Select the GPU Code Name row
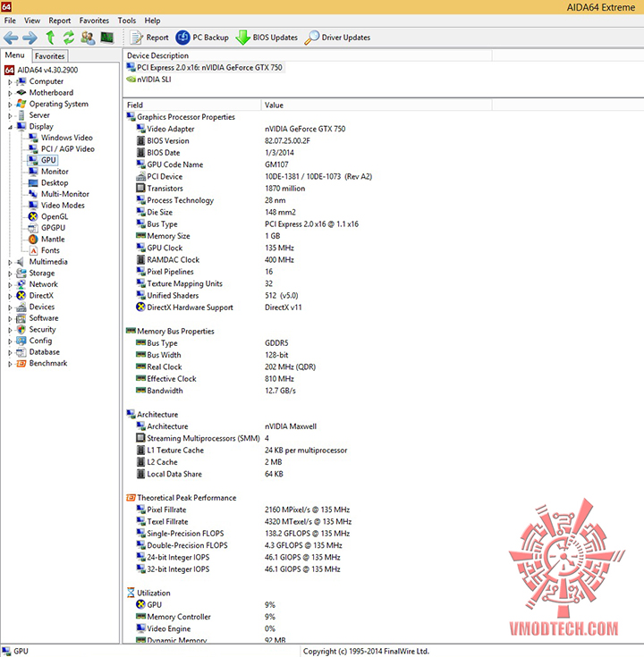Viewport: 644px width, 657px height. coord(212,164)
